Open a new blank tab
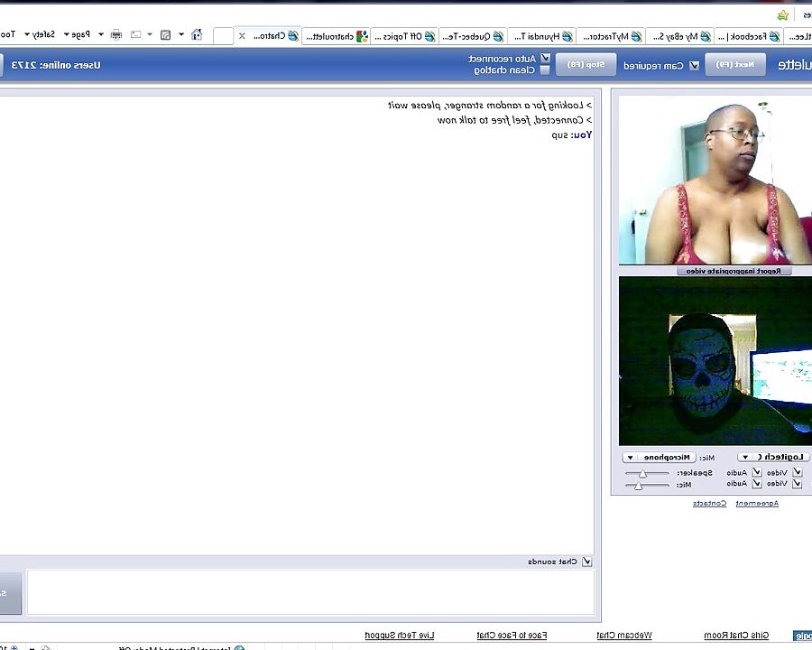This screenshot has width=812, height=650. 223,36
